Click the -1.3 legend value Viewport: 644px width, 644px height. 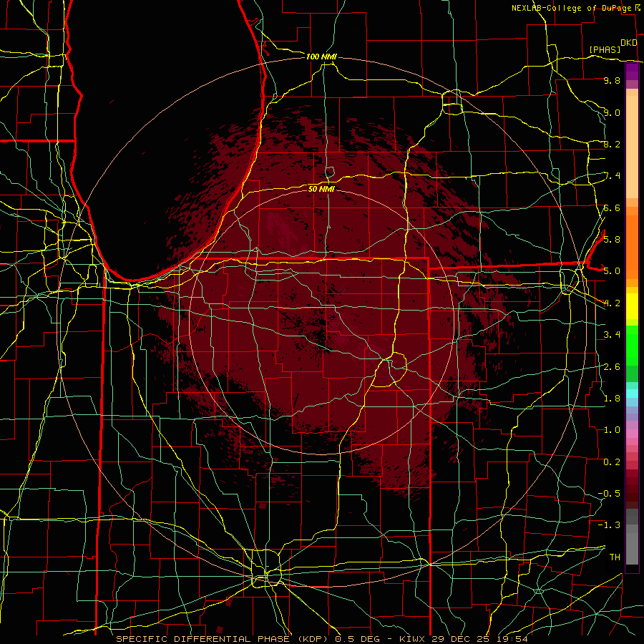coord(609,525)
